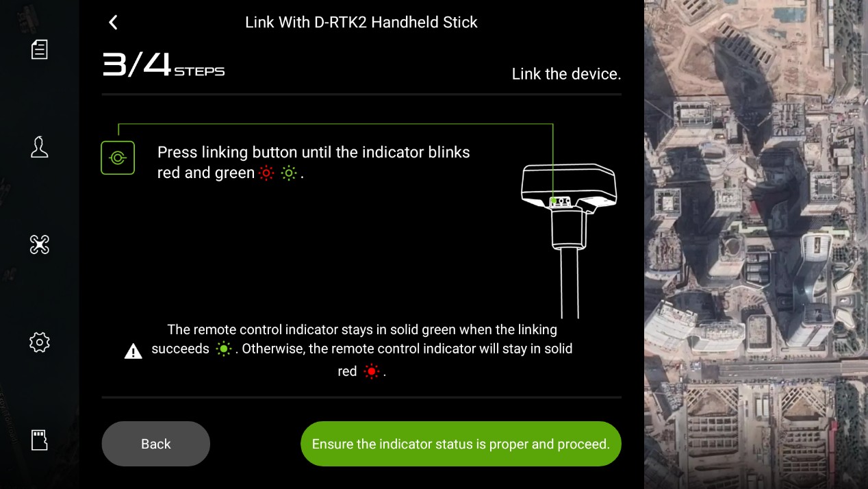Click 'Ensure the indicator status is proper and proceed'
Image resolution: width=868 pixels, height=489 pixels.
coord(461,444)
